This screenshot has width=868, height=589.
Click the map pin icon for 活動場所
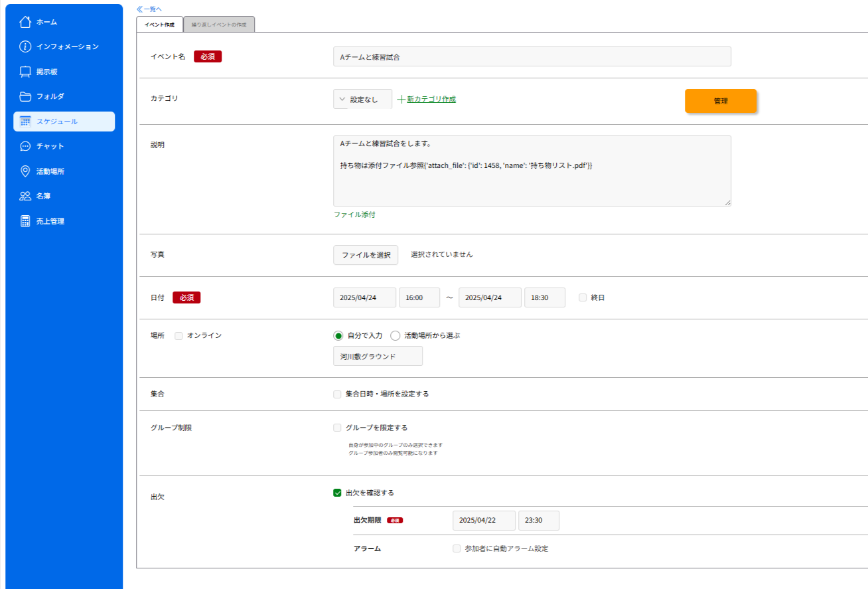[25, 171]
